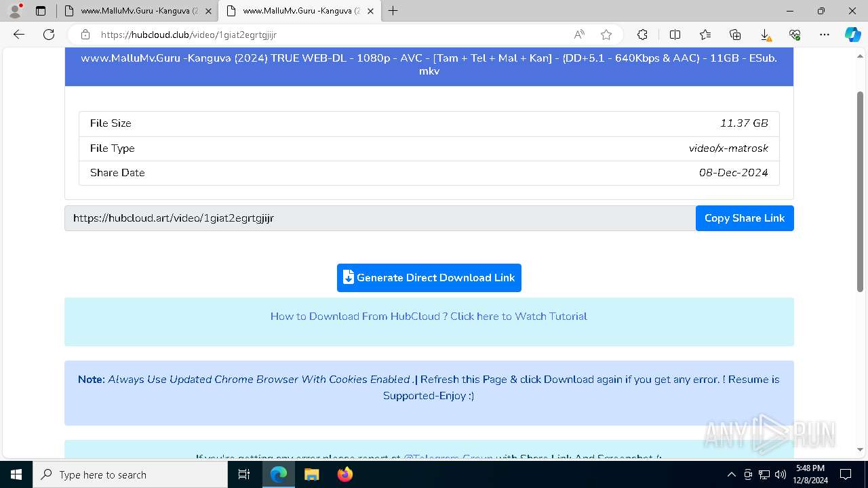Image resolution: width=868 pixels, height=488 pixels.
Task: Activate Read Aloud icon
Action: pos(579,35)
